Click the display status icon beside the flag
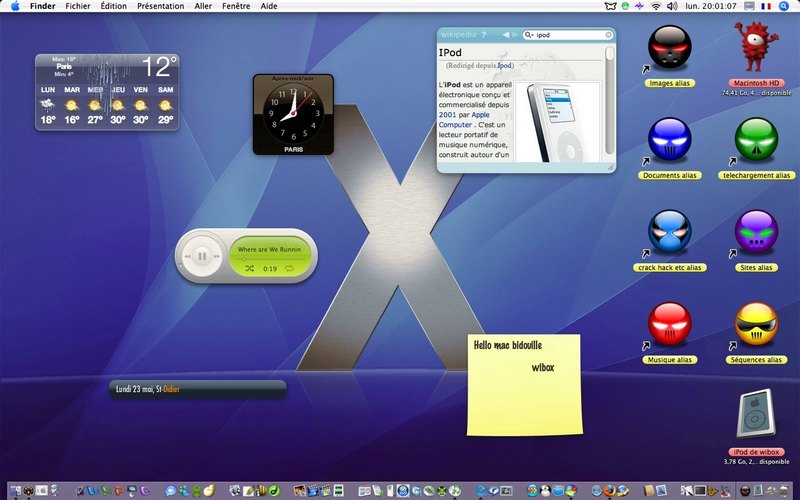This screenshot has height=500, width=800. [749, 6]
